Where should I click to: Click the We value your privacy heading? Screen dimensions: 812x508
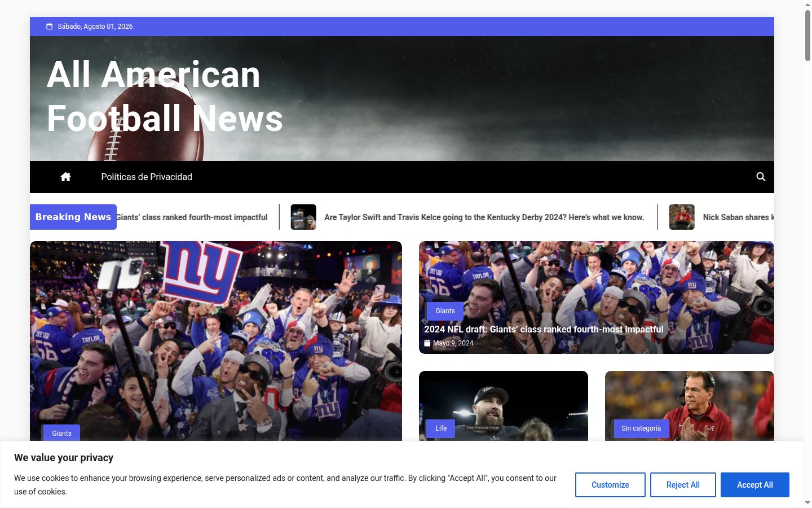[64, 458]
